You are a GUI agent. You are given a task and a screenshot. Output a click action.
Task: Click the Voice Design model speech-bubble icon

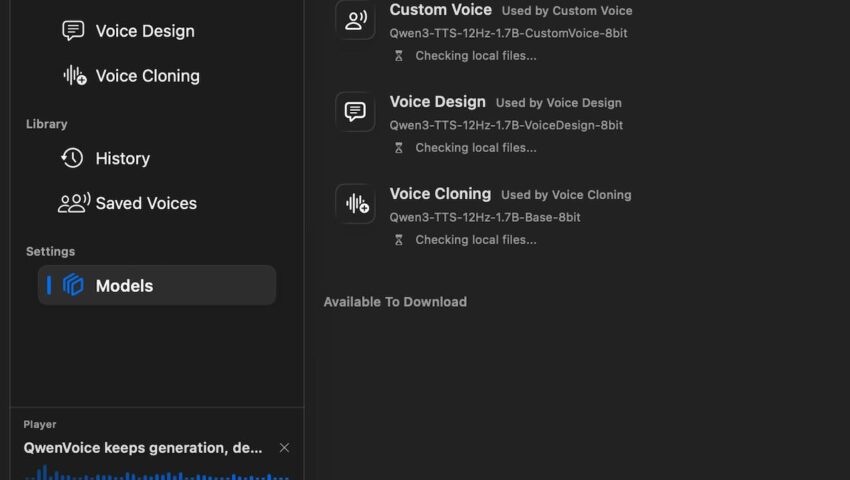(x=355, y=112)
